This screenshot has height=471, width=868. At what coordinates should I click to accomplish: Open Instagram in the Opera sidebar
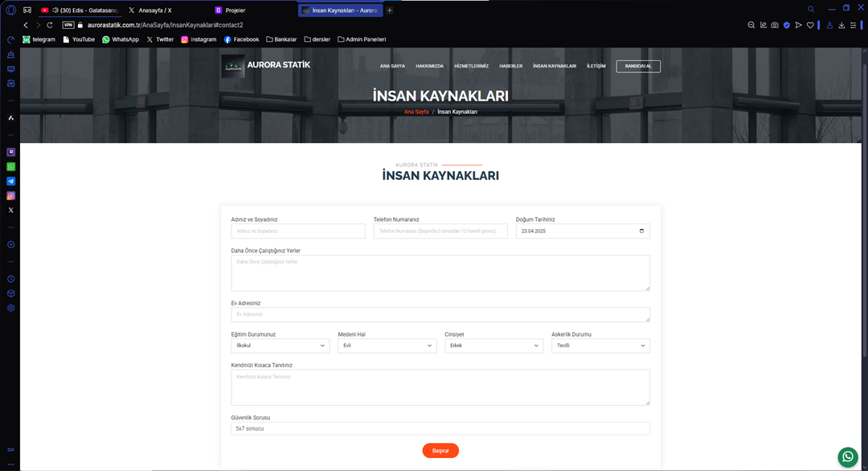pyautogui.click(x=11, y=195)
